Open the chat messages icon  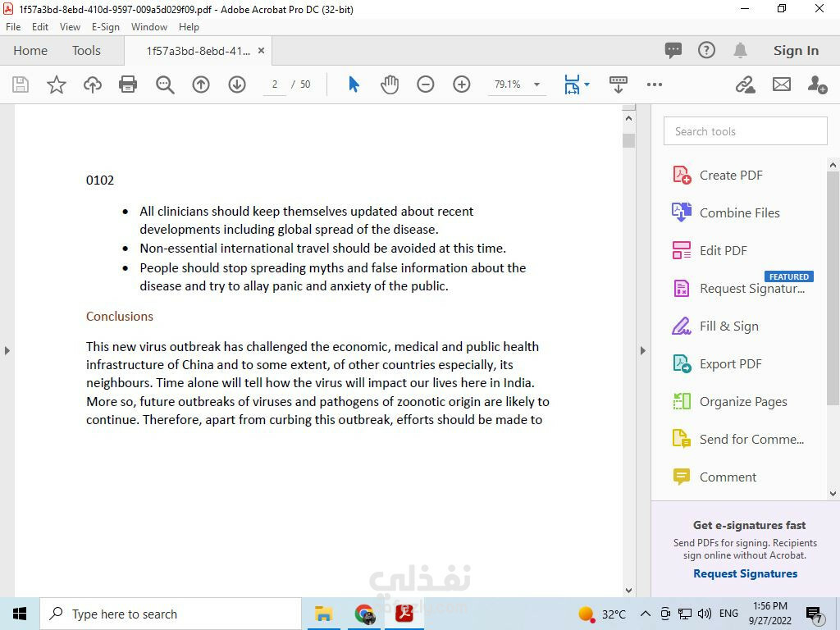(x=673, y=50)
